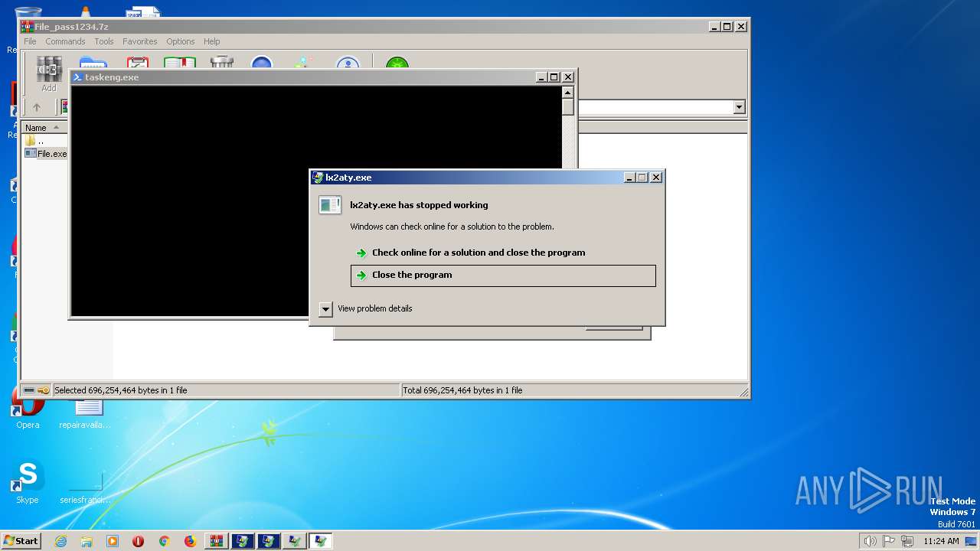The height and width of the screenshot is (551, 980).
Task: Click the up one level arrow in WinRAR
Action: pos(36,107)
